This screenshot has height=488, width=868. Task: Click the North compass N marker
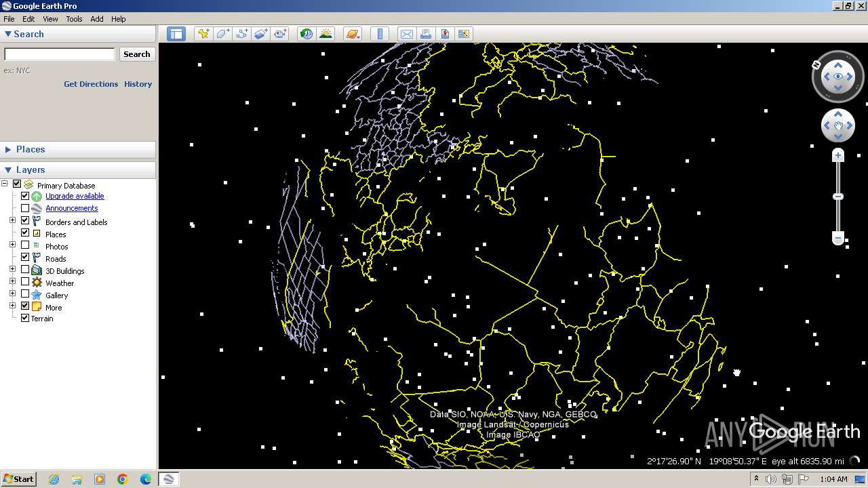pyautogui.click(x=816, y=64)
